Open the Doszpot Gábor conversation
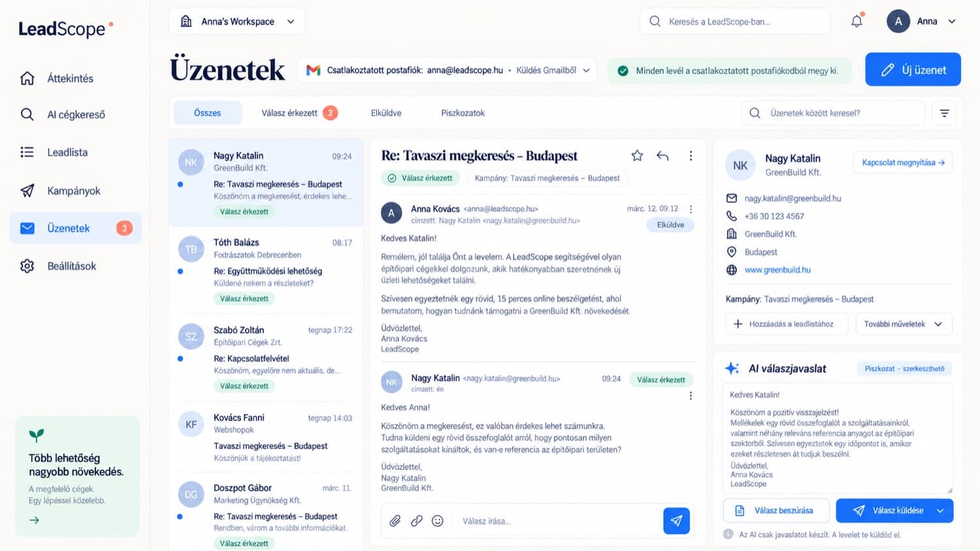 266,512
